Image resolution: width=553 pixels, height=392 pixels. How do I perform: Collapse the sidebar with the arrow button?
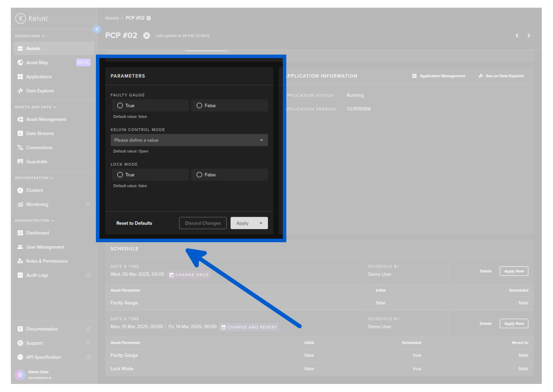[x=97, y=29]
